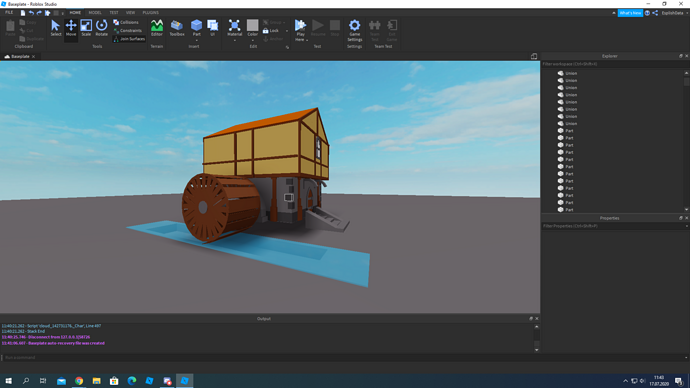Switch to the Rotate tool
The image size is (690, 388).
102,28
